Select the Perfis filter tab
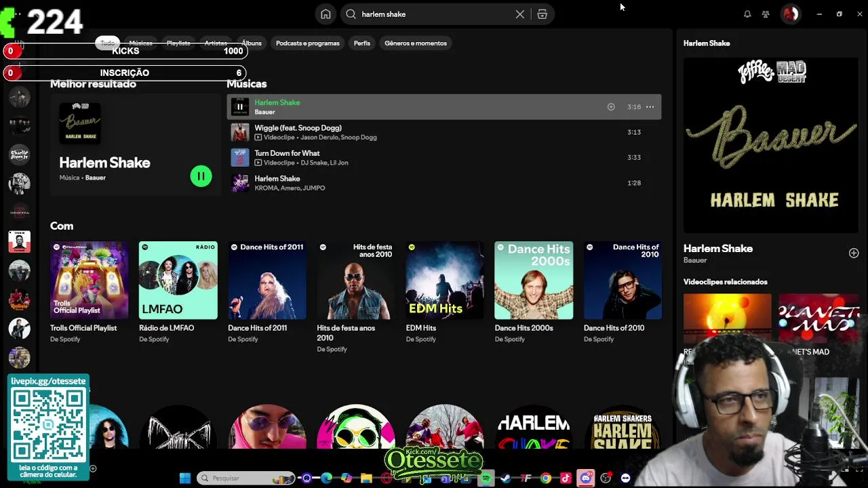This screenshot has width=868, height=488. [x=362, y=43]
